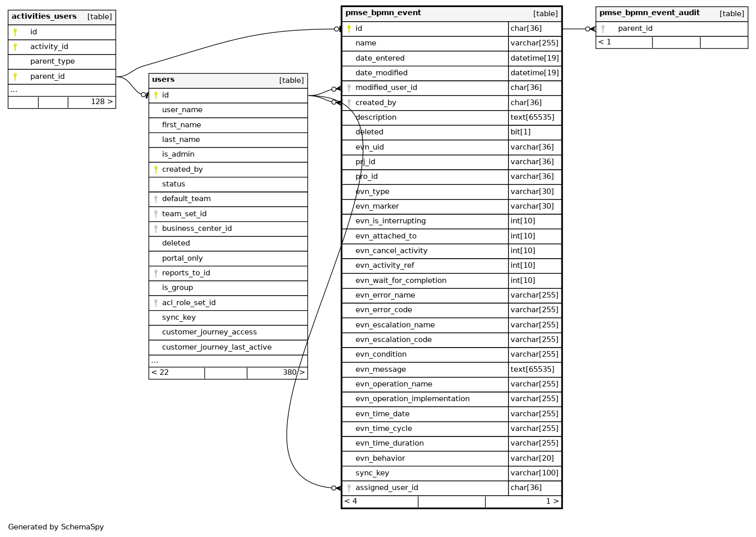Click the '380 >' children count in users
This screenshot has width=756, height=537.
click(293, 373)
